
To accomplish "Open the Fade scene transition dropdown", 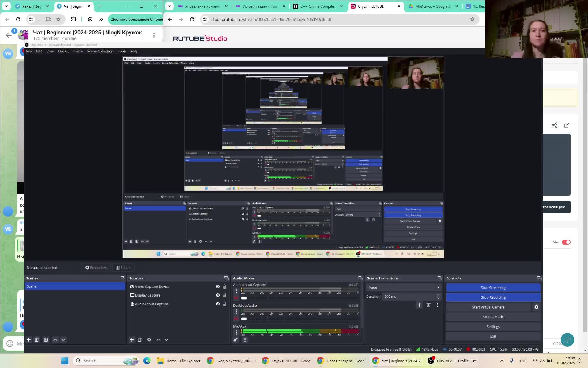I will 438,287.
